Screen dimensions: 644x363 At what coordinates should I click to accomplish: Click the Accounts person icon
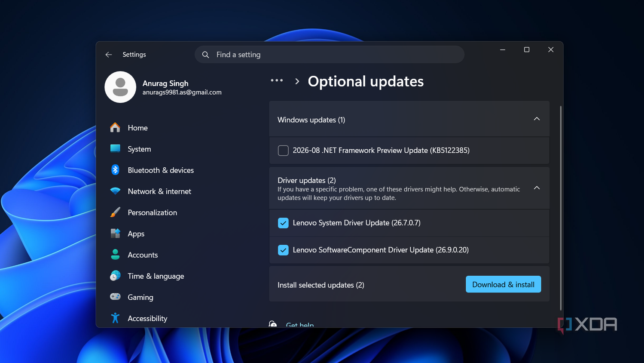click(115, 255)
